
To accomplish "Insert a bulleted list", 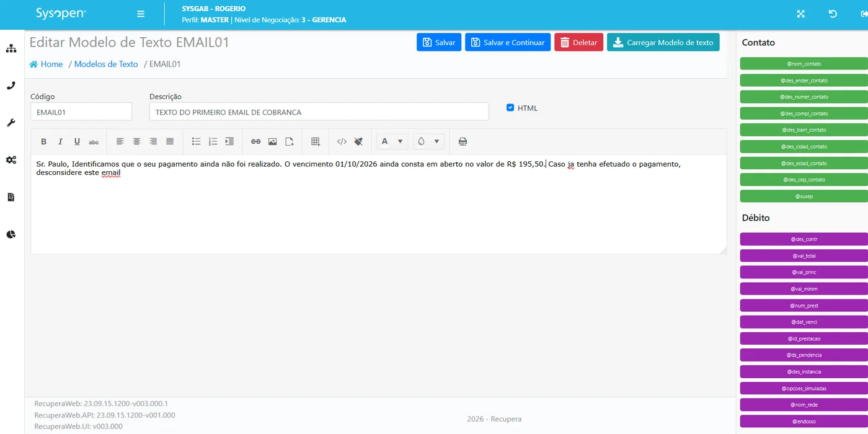I will click(197, 142).
